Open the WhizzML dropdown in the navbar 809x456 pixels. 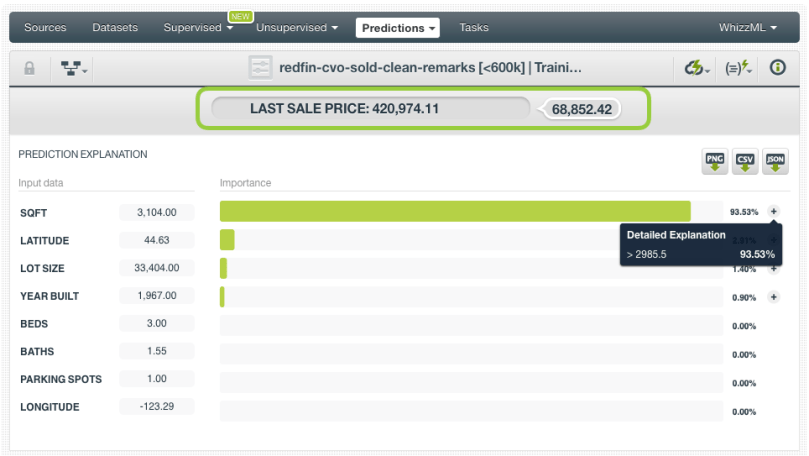[747, 28]
